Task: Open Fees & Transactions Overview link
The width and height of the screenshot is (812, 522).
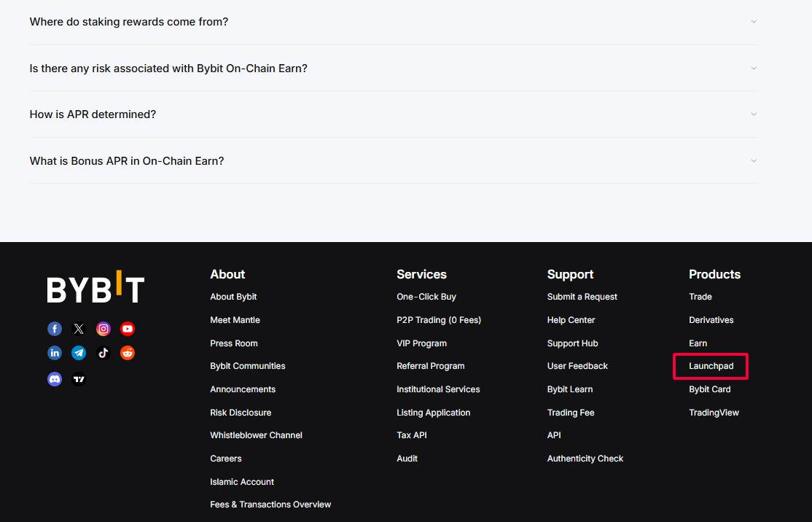Action: tap(270, 505)
